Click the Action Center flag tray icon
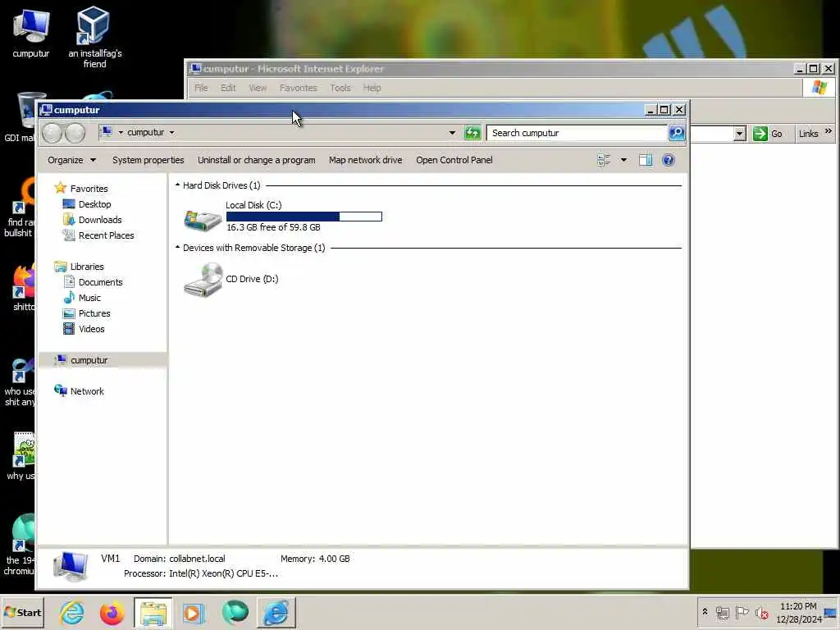 click(742, 612)
